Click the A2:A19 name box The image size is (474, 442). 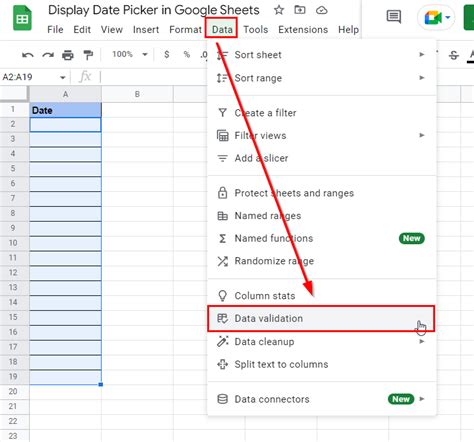click(x=30, y=77)
